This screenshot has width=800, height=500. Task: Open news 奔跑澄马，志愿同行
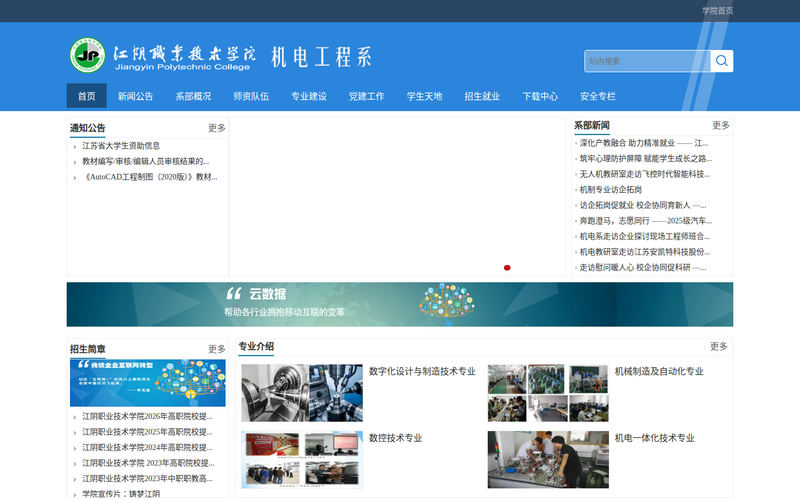(645, 221)
